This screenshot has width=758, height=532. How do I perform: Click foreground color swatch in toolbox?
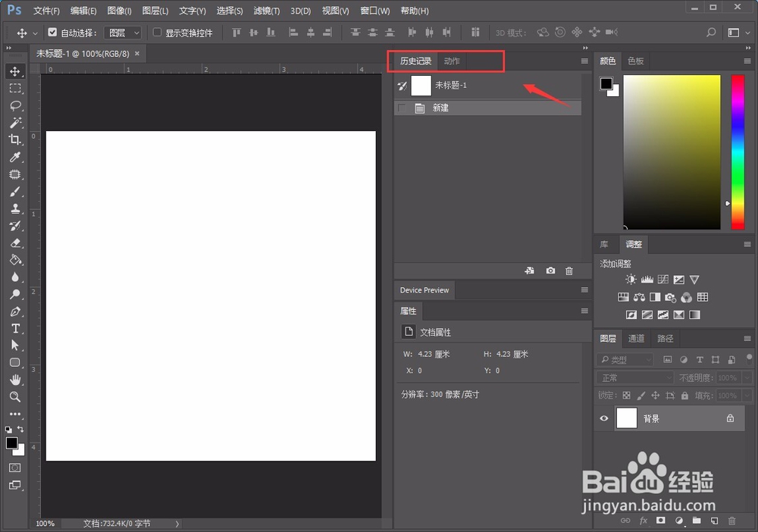point(11,443)
